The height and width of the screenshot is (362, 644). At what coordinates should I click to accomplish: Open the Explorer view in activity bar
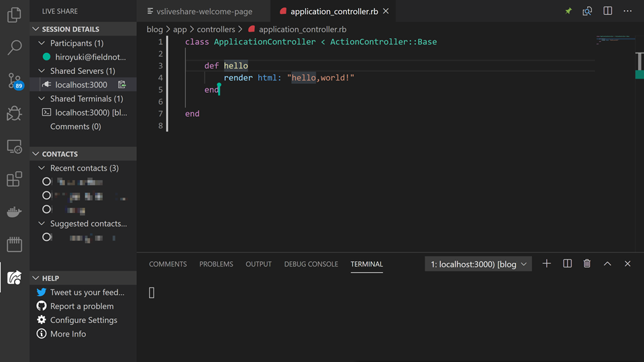(14, 15)
